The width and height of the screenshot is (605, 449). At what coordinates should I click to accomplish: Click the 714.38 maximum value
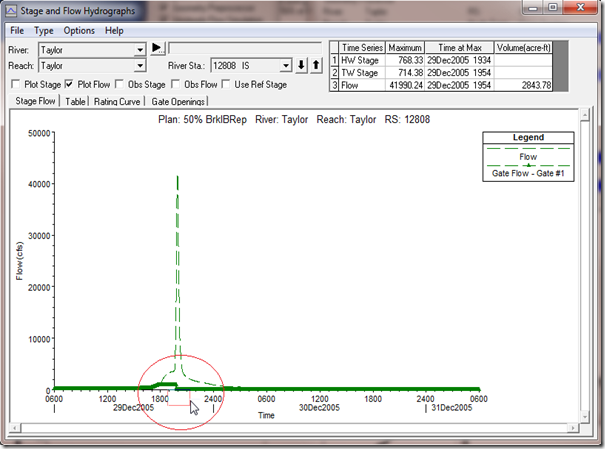pyautogui.click(x=405, y=73)
